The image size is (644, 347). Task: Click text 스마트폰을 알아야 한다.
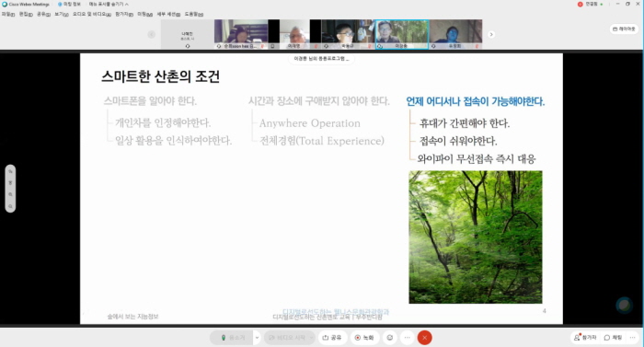150,101
